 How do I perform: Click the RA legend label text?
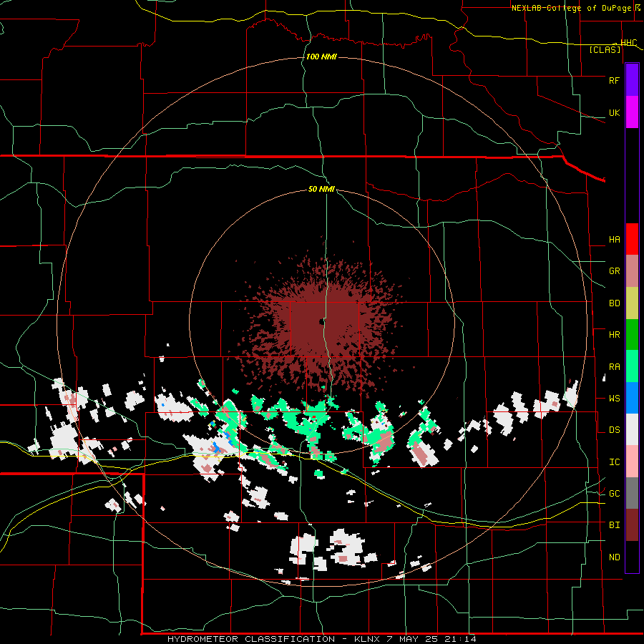click(615, 367)
